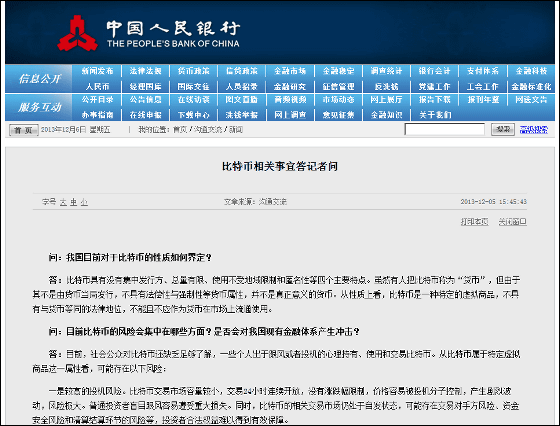Open the 金融科技 section
Viewport: 560px width, 426px height.
pos(531,71)
